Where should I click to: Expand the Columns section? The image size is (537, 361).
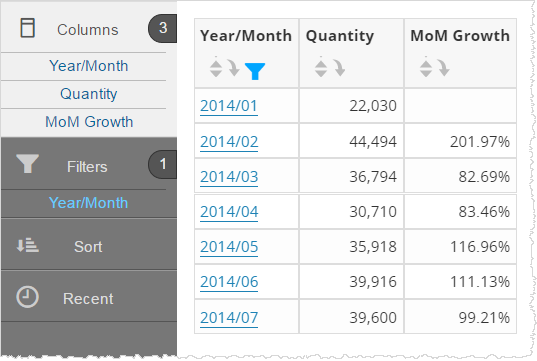pos(87,30)
